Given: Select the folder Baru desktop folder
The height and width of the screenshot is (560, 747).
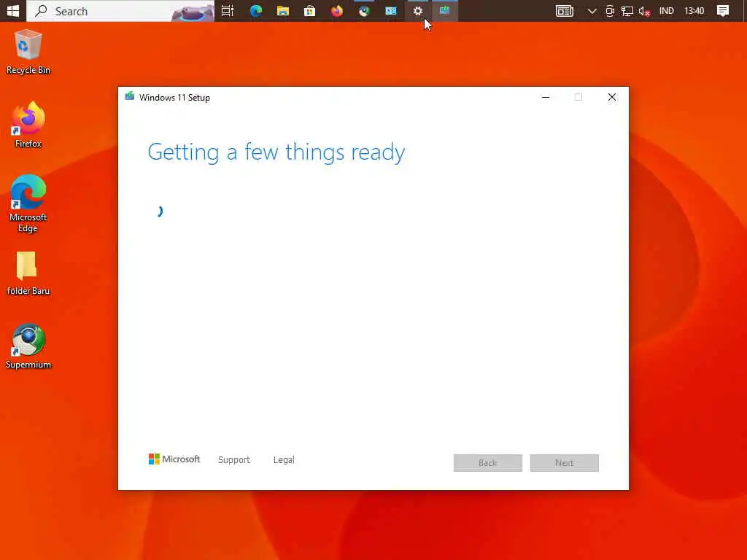Looking at the screenshot, I should tap(28, 273).
